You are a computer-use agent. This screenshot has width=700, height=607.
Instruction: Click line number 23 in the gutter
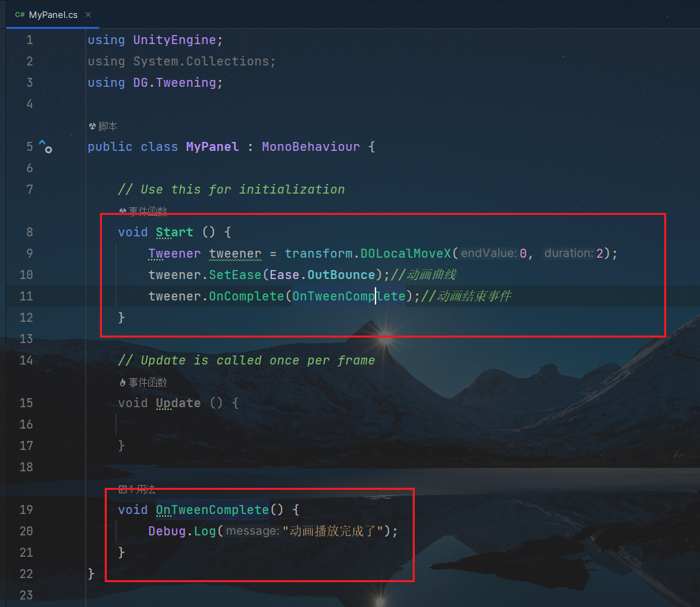tap(26, 595)
